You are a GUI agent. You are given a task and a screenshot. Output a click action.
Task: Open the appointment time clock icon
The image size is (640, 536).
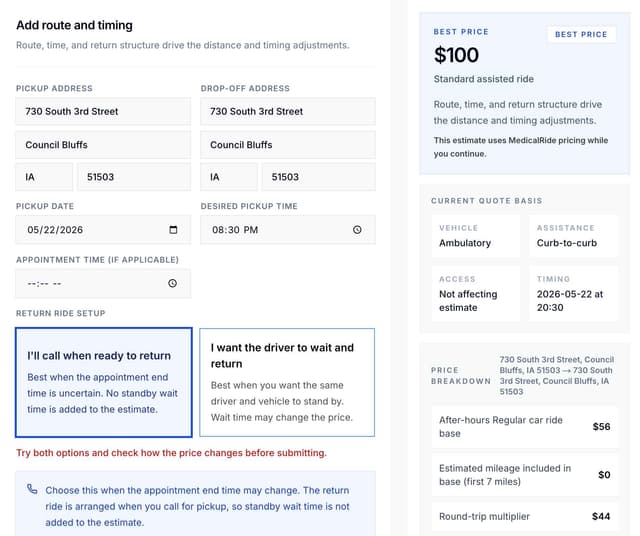point(173,283)
